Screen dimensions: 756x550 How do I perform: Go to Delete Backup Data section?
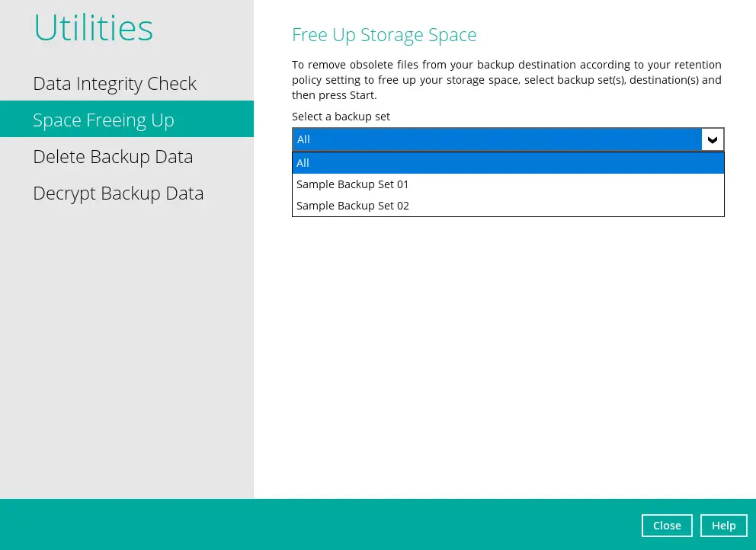click(x=113, y=157)
